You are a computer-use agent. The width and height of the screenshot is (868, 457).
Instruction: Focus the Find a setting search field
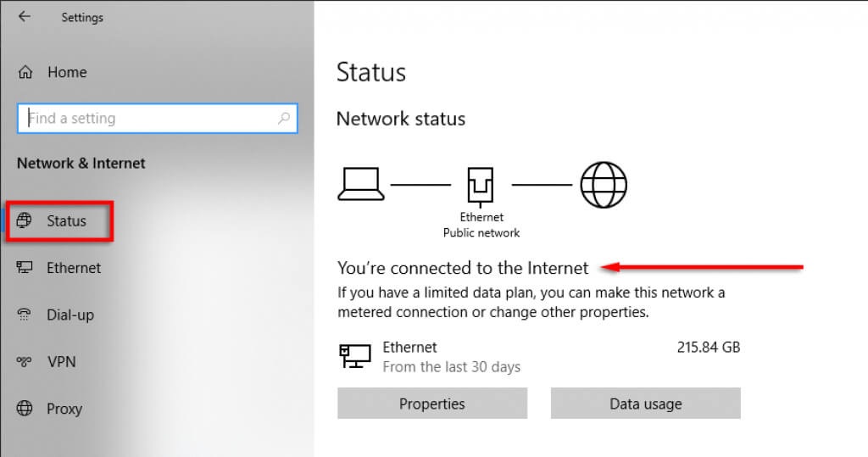pyautogui.click(x=153, y=119)
